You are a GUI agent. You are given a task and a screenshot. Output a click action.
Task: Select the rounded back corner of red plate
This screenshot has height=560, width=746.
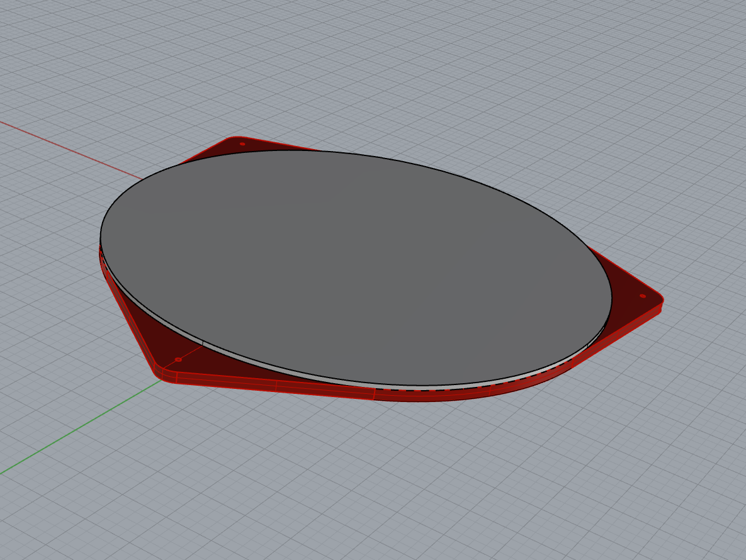(234, 138)
